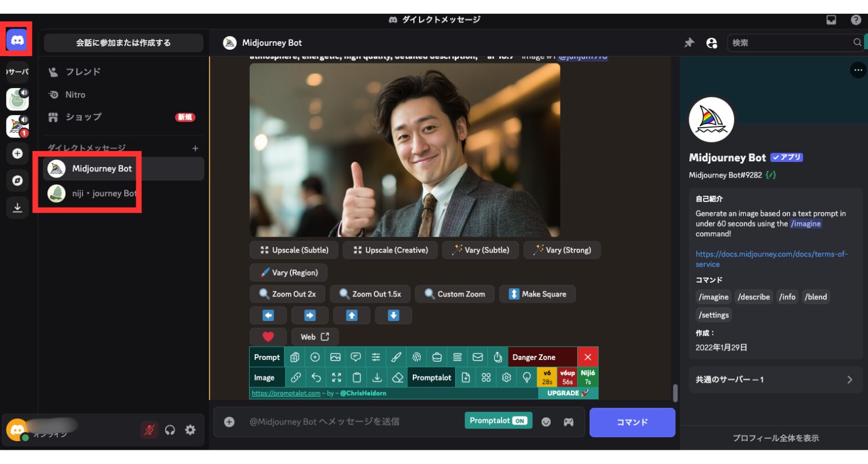Viewport: 868px width, 464px height.
Task: Click Promptalot share export icon
Action: point(498,357)
